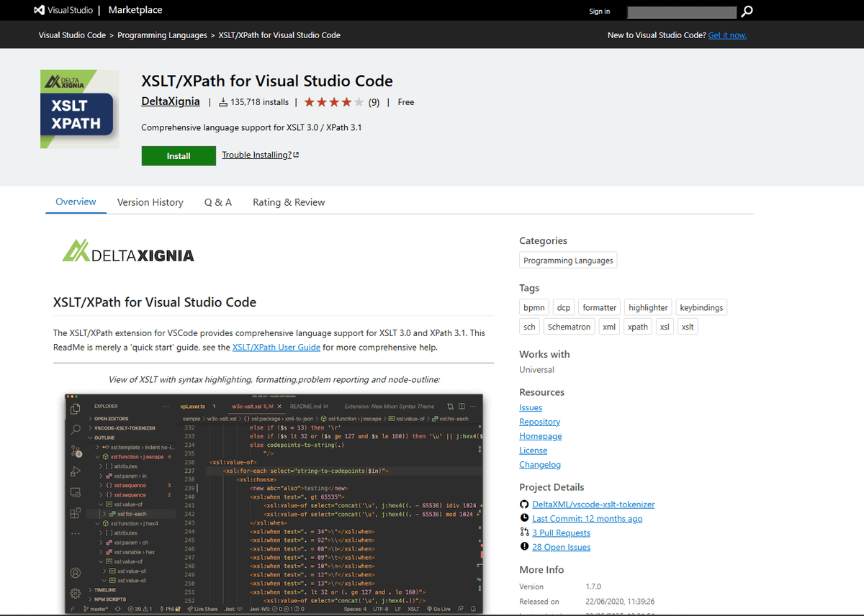Click the XSLT XPATH extension logo
Screen dimensions: 864x616
pos(79,109)
